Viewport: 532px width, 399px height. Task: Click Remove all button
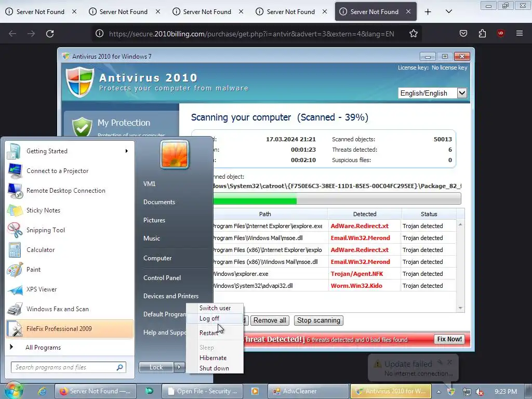(270, 320)
